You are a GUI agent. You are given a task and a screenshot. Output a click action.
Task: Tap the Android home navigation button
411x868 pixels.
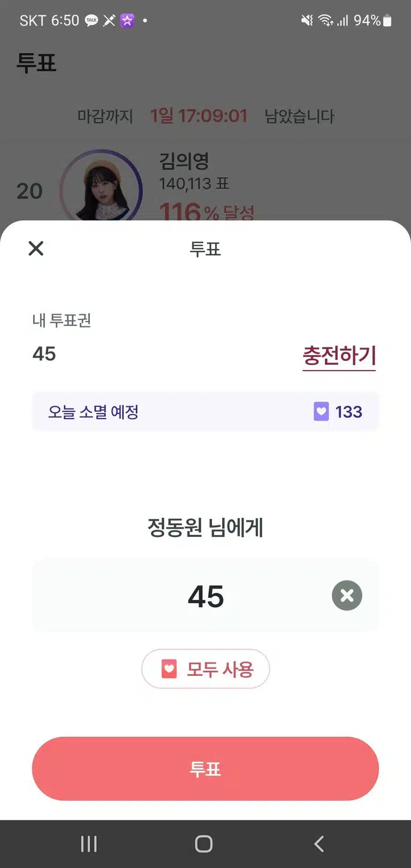pos(204,844)
